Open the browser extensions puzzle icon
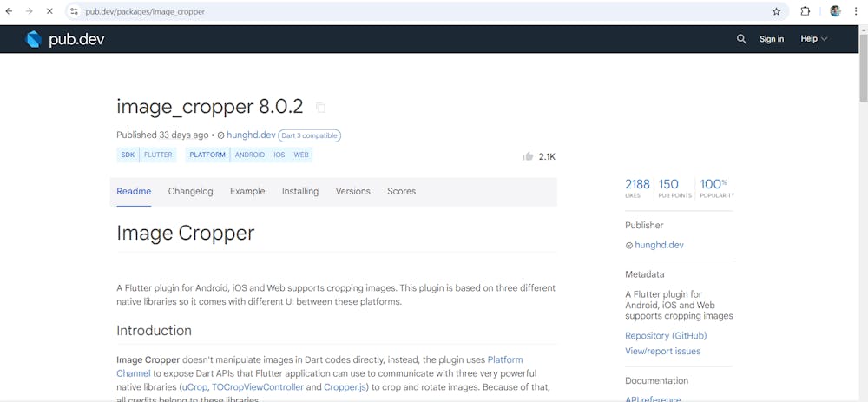The height and width of the screenshot is (402, 868). [806, 11]
